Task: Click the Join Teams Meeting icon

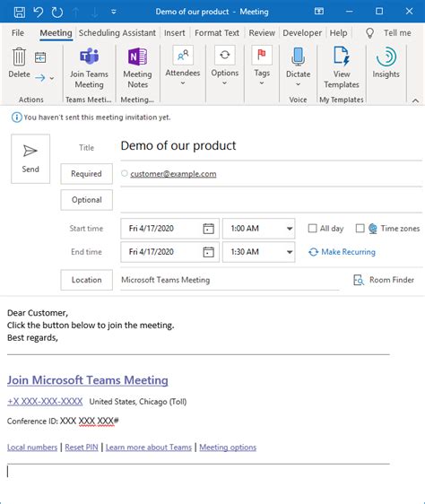Action: pos(89,56)
